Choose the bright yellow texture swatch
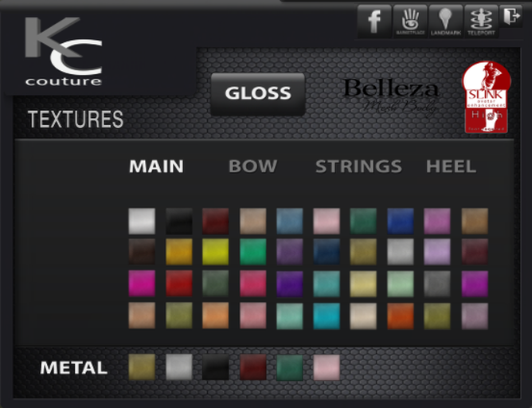The width and height of the screenshot is (532, 408). (x=216, y=252)
